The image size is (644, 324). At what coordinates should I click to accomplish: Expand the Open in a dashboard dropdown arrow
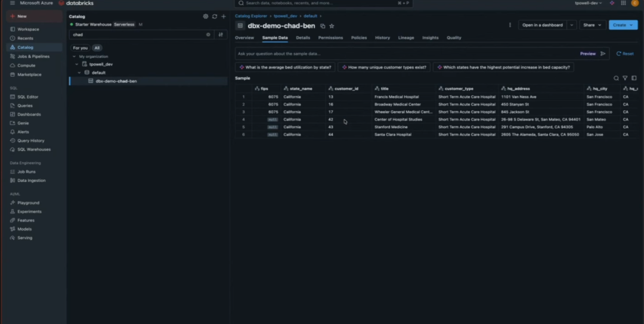click(x=571, y=25)
